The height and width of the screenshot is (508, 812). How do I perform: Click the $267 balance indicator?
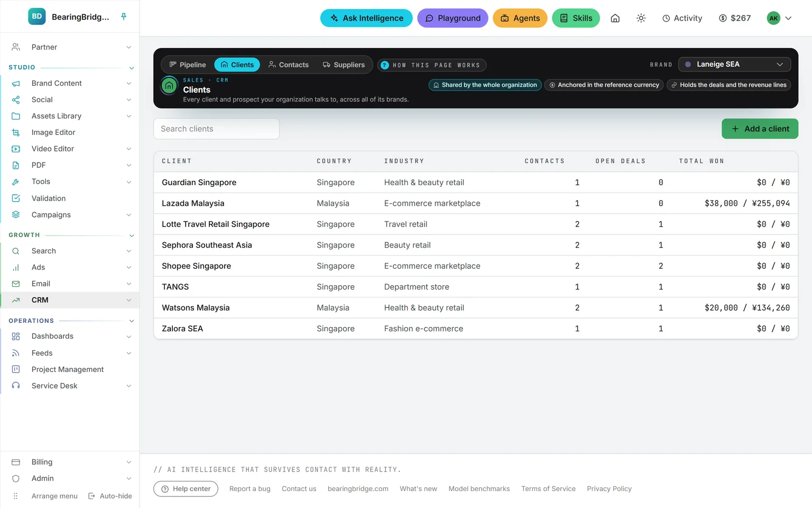point(735,18)
